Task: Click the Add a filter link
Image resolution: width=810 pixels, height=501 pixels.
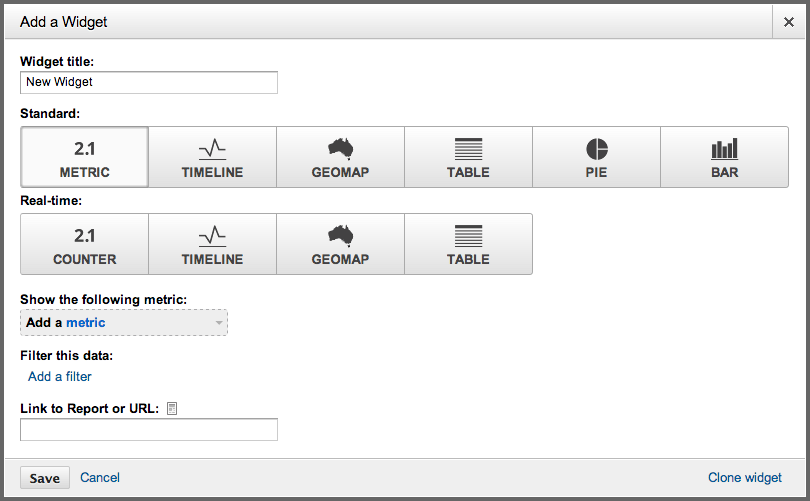Action: tap(59, 377)
